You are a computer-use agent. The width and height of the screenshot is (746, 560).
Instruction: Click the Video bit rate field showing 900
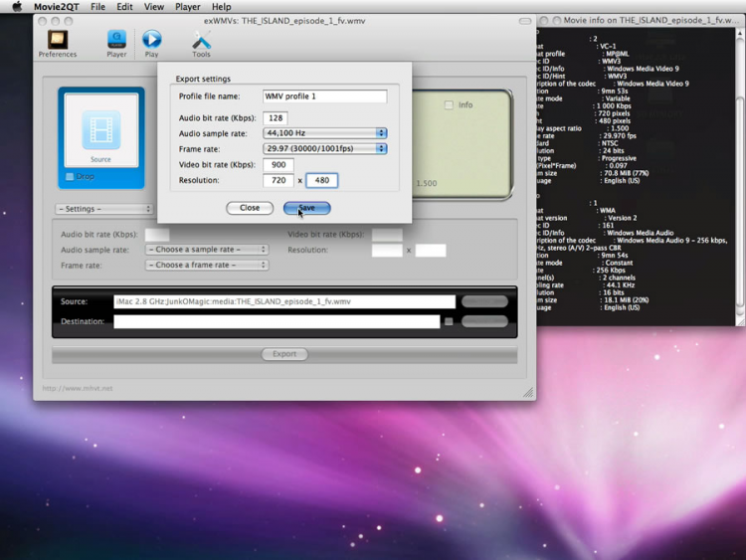click(x=278, y=165)
